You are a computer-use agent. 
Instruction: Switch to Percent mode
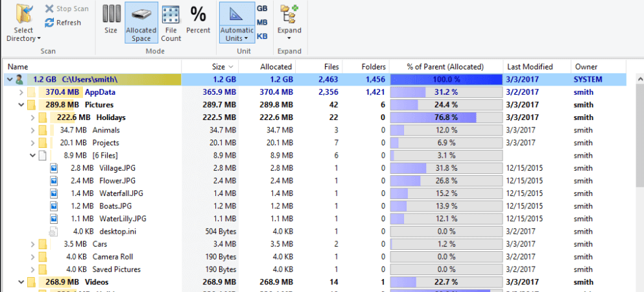[x=198, y=16]
